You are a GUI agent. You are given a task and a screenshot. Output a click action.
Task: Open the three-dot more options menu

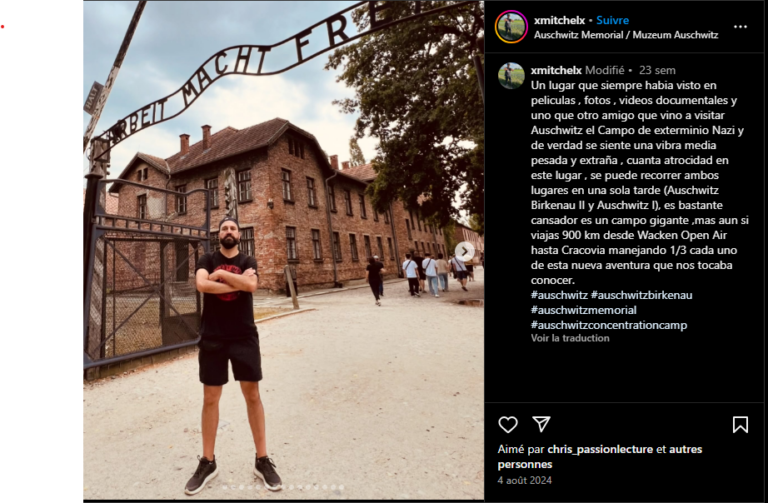[740, 27]
